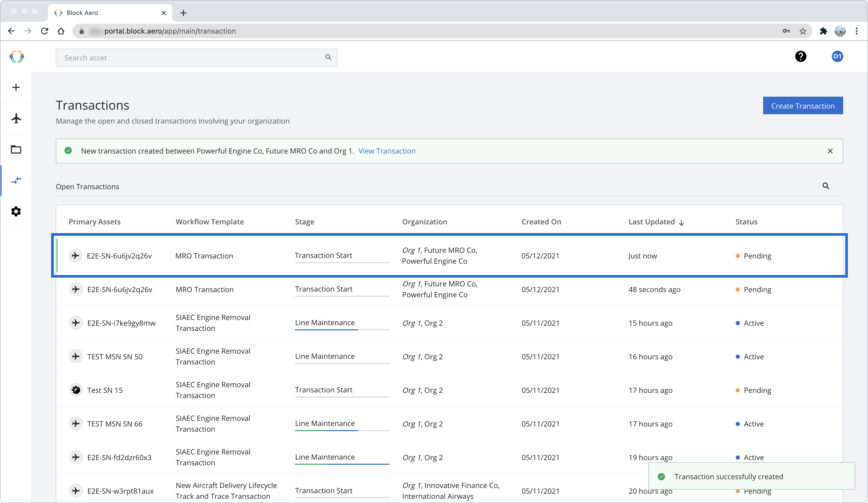
Task: Click Active status of TEST MSN SN 50
Action: click(749, 357)
